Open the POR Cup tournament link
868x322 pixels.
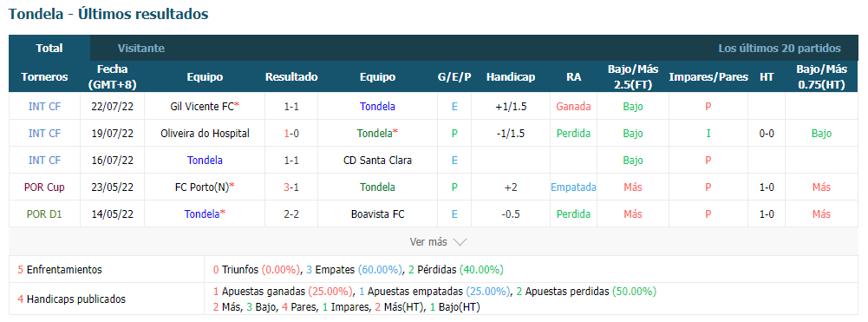[44, 187]
